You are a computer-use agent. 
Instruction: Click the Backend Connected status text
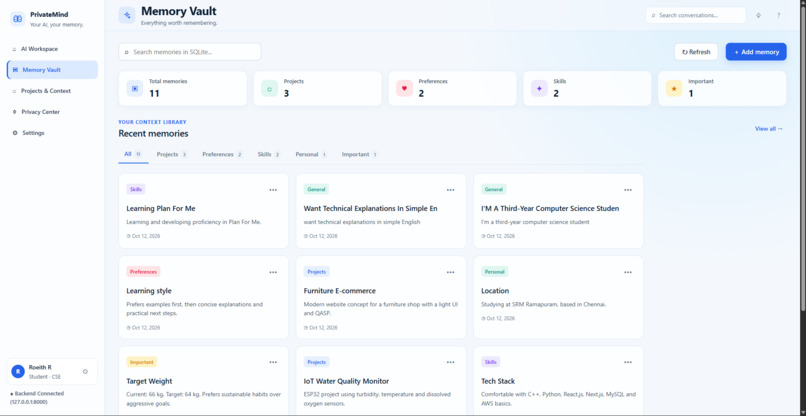37,397
